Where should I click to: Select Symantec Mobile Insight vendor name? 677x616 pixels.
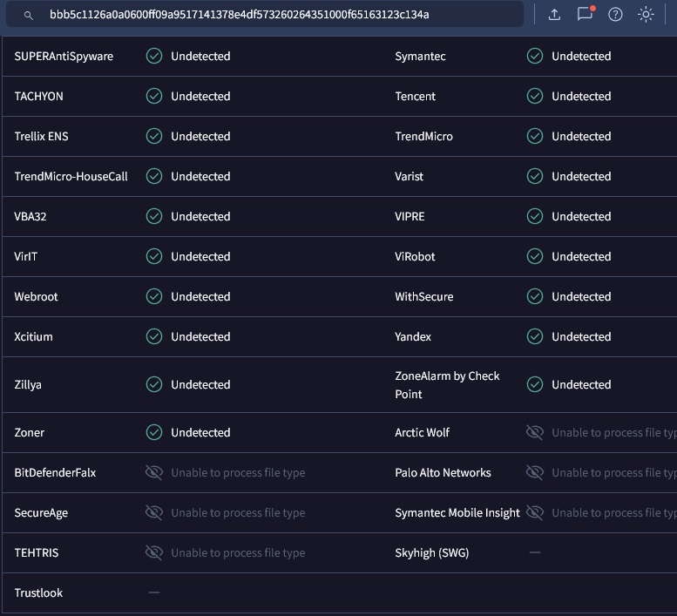pyautogui.click(x=457, y=513)
